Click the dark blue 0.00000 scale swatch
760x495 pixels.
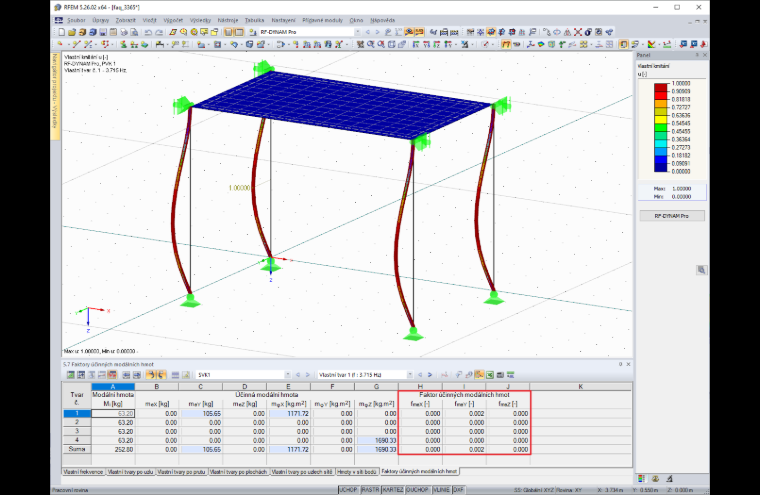pos(661,168)
